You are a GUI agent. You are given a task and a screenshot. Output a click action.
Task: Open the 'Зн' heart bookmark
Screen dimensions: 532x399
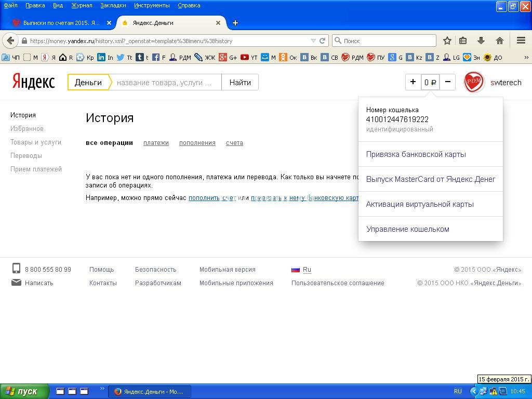coord(472,57)
